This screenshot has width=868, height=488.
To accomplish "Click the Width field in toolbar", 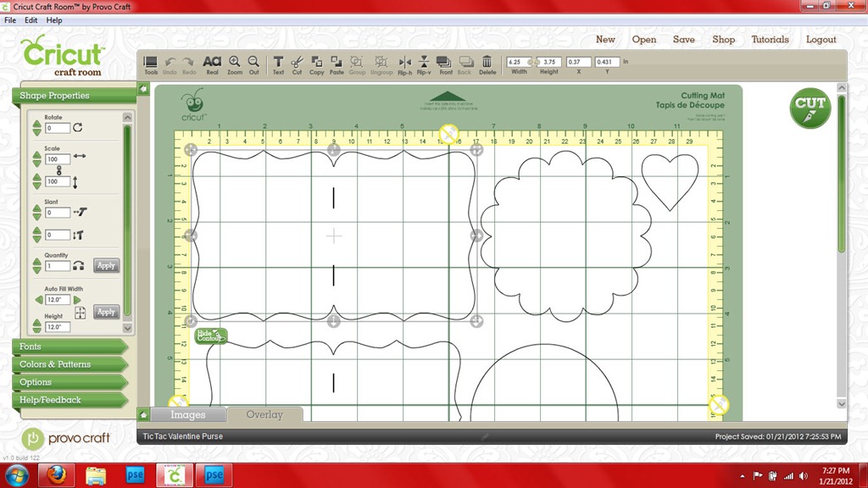I will point(517,62).
